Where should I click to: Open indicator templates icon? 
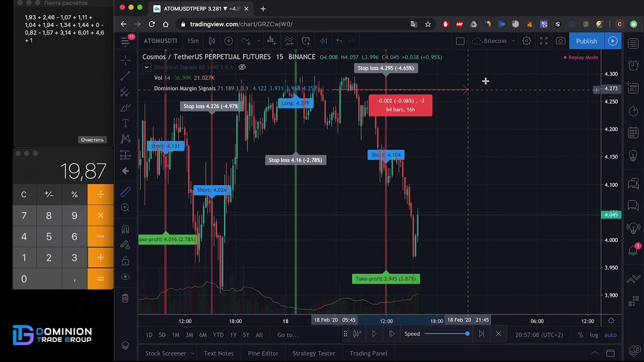(289, 41)
